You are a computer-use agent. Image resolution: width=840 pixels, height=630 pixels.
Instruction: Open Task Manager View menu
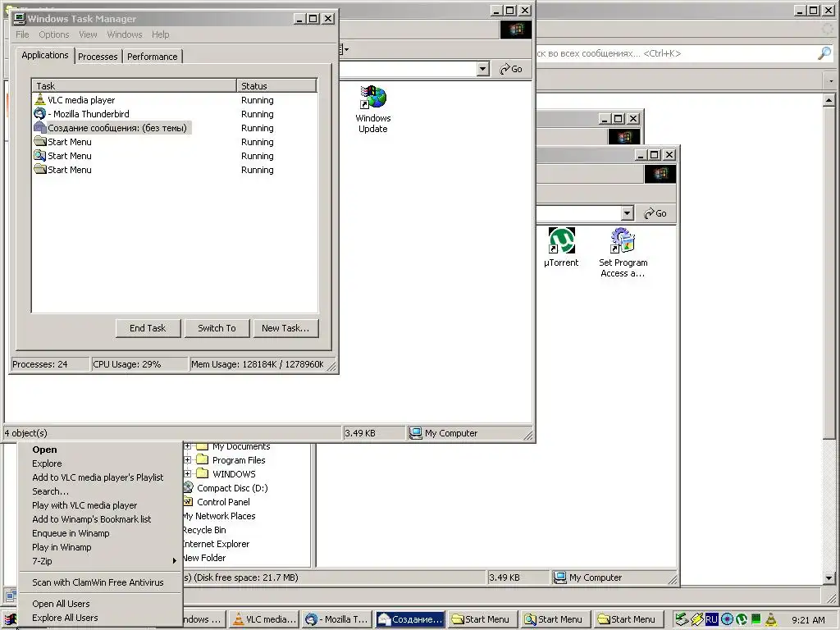(x=88, y=34)
